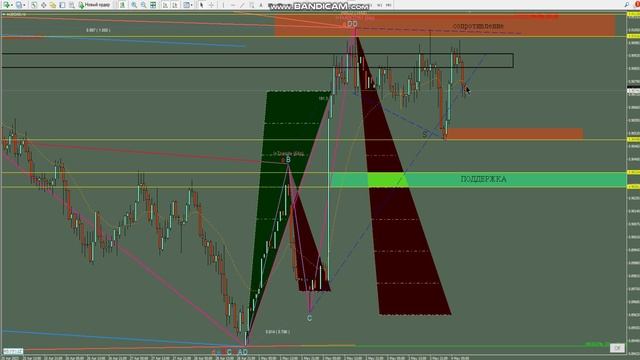Click the S label near the orange rectangle

click(x=425, y=134)
